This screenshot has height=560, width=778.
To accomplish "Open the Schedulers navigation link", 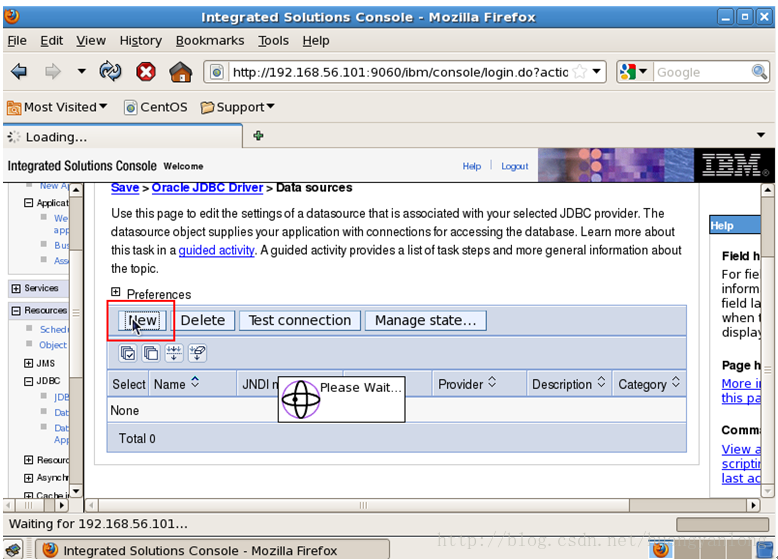I will tap(54, 329).
